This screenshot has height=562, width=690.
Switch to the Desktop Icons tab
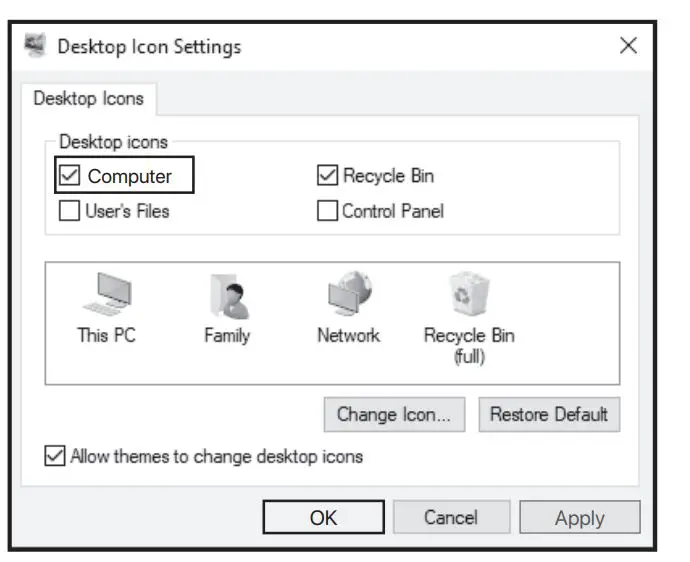click(x=88, y=98)
